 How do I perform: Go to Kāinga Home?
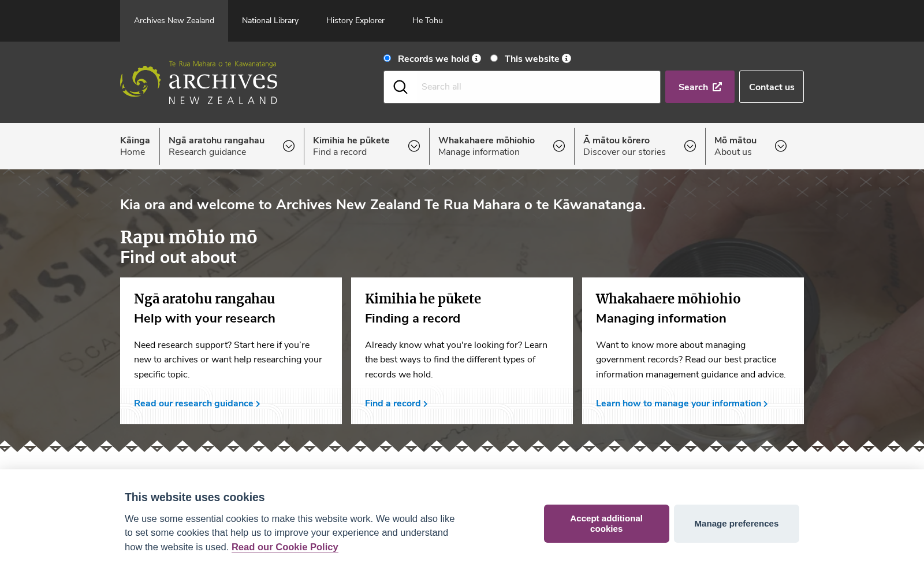pos(135,146)
